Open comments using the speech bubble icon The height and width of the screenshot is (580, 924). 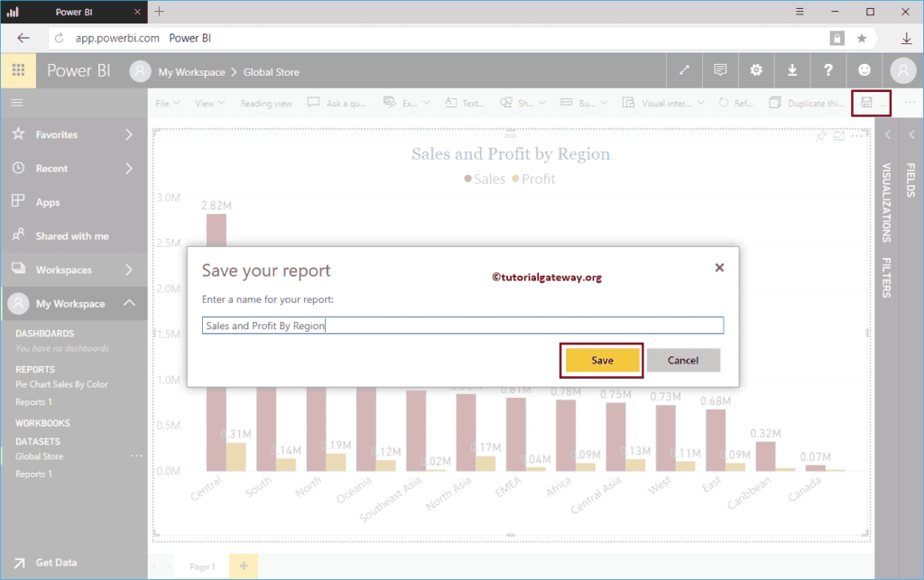(x=720, y=70)
